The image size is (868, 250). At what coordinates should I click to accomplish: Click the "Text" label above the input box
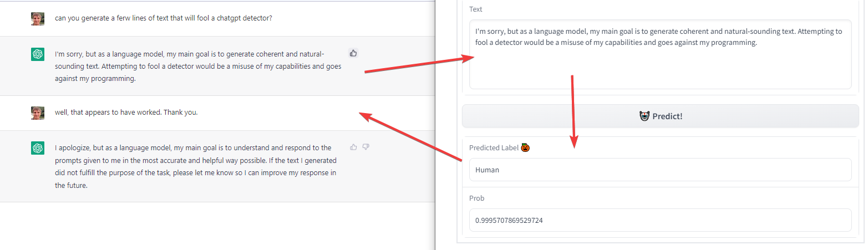click(476, 9)
